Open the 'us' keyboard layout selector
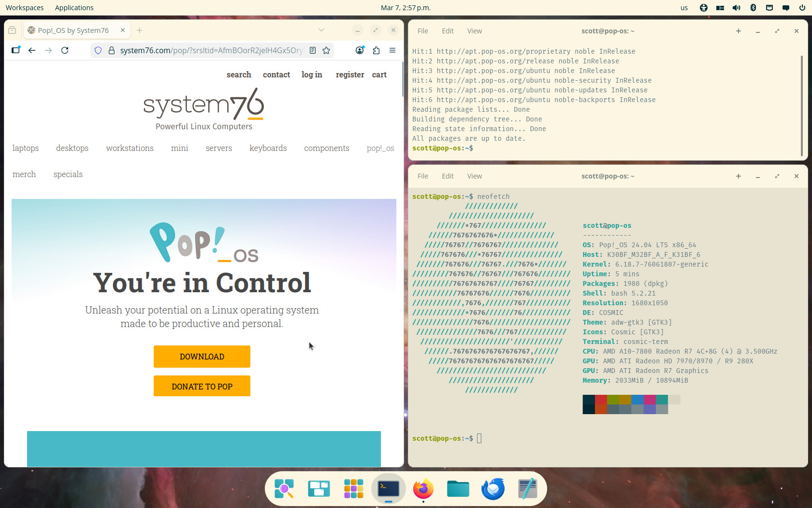Image resolution: width=812 pixels, height=508 pixels. 684,7
